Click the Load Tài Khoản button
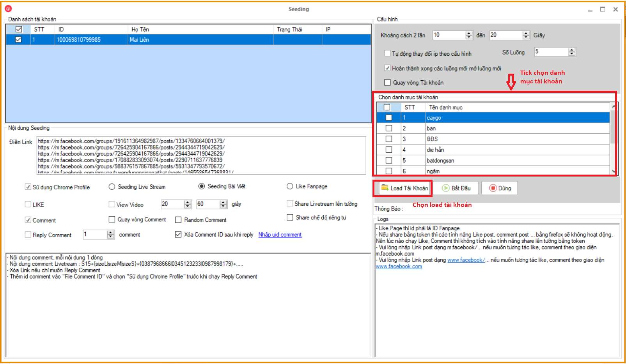This screenshot has width=626, height=364. (x=404, y=188)
